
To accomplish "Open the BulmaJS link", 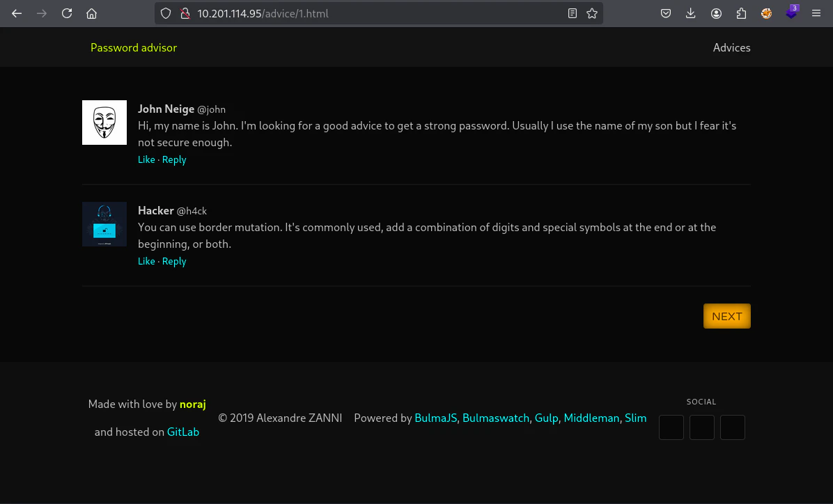I will [x=435, y=418].
